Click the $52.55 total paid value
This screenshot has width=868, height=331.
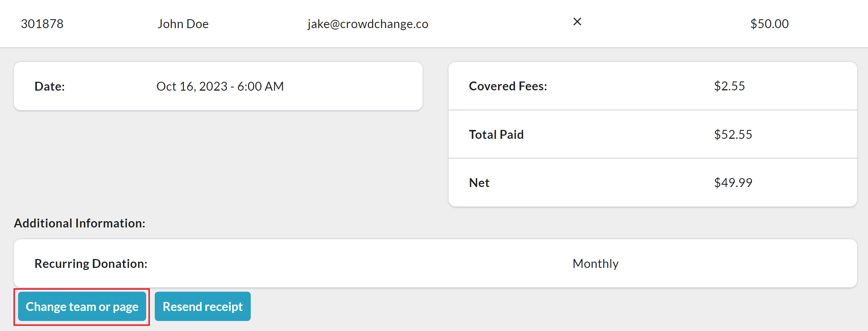733,135
